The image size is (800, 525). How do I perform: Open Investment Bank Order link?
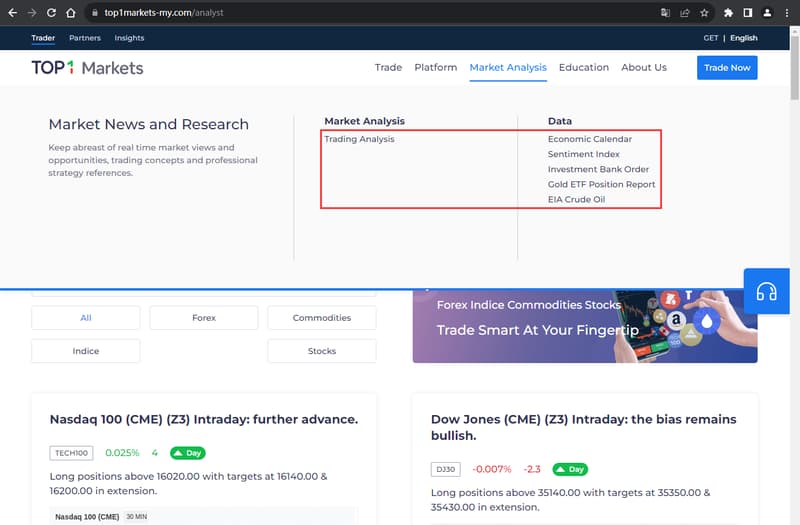(x=598, y=169)
